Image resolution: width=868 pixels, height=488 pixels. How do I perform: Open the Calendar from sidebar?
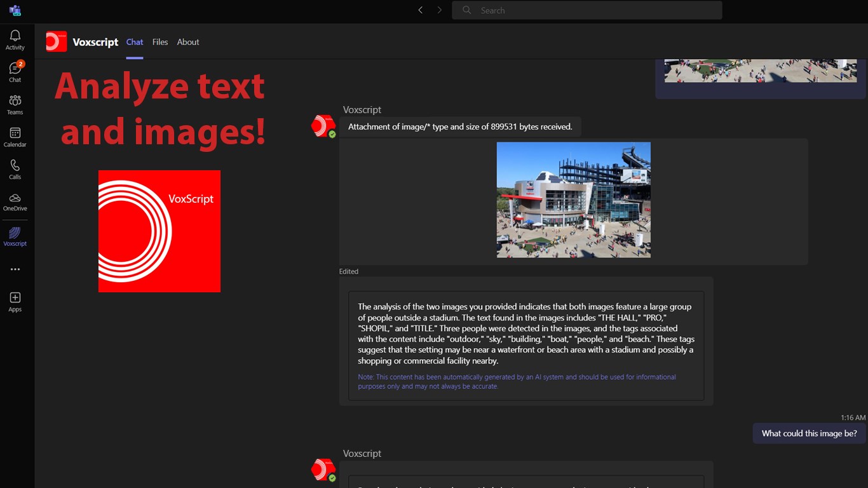15,137
